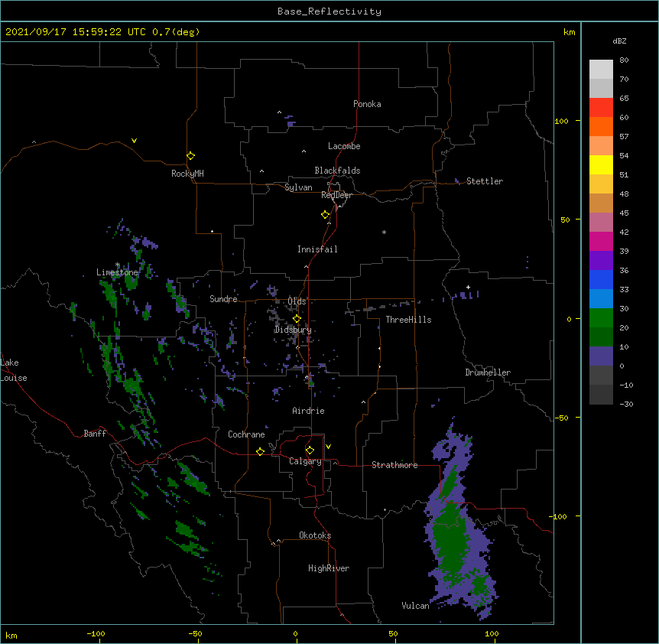The height and width of the screenshot is (644, 659).
Task: Select the -30 value in dBZ legend
Action: [626, 404]
